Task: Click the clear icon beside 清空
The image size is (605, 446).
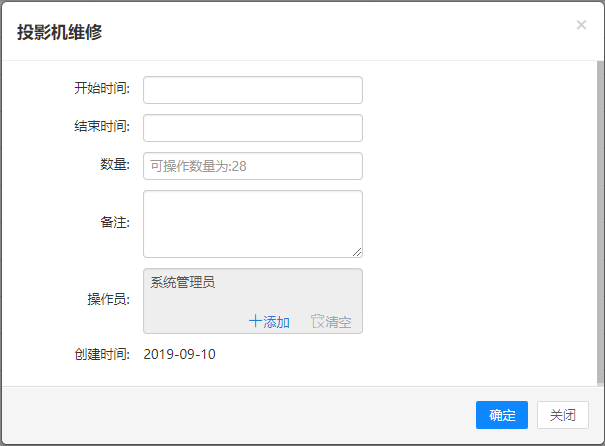Action: [317, 322]
